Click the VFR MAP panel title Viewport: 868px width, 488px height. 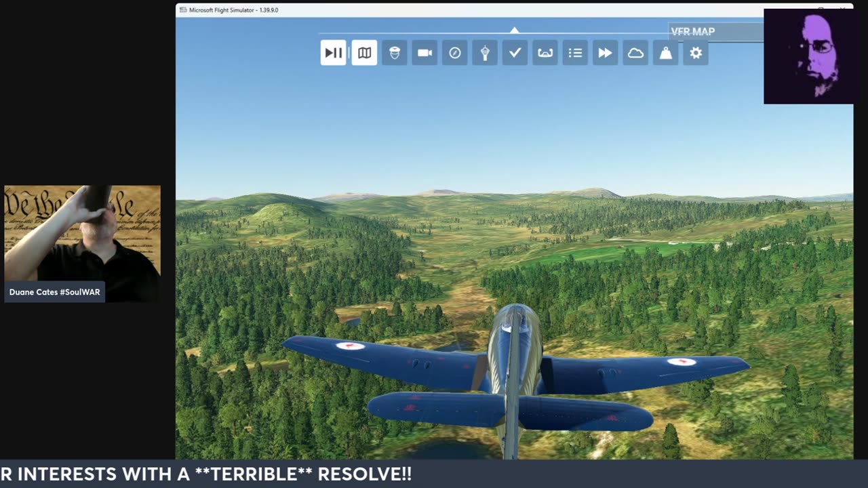point(692,32)
